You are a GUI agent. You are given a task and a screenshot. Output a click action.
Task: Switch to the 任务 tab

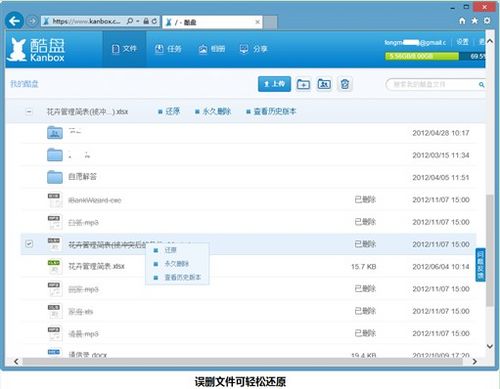tap(168, 49)
